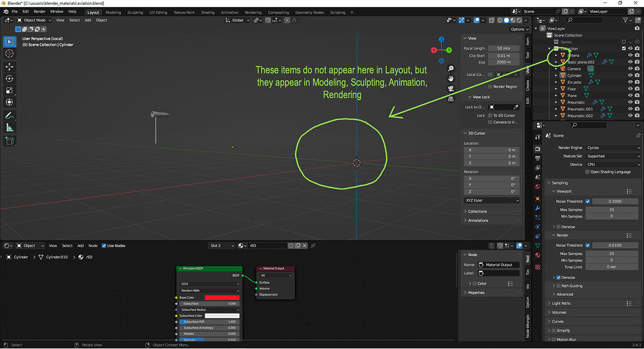Toggle camera view with the viewport camera icon

point(451,88)
